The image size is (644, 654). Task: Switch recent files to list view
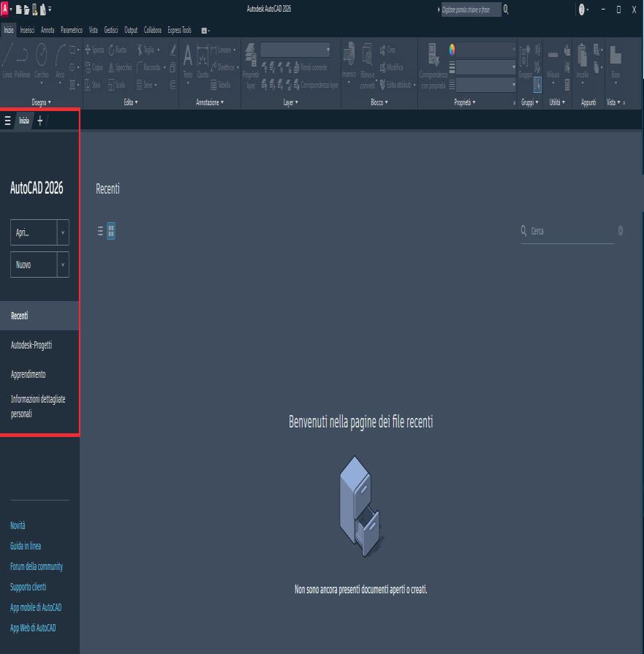click(x=100, y=231)
